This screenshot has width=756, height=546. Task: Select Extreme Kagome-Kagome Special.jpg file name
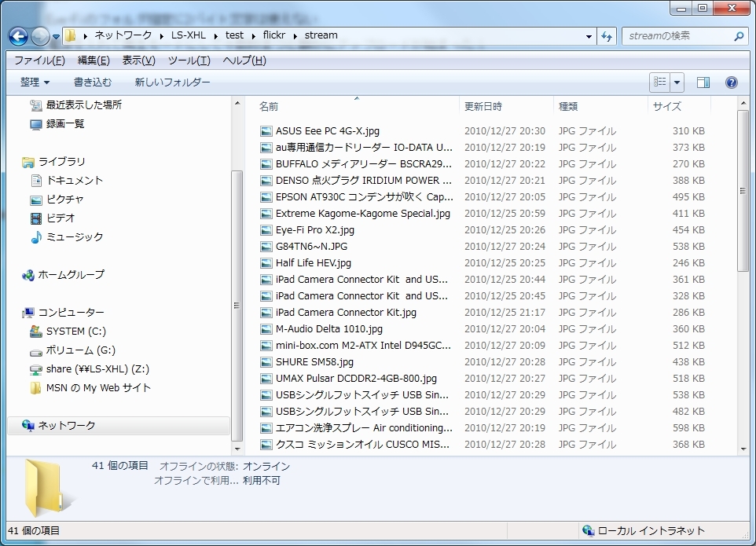tap(362, 214)
